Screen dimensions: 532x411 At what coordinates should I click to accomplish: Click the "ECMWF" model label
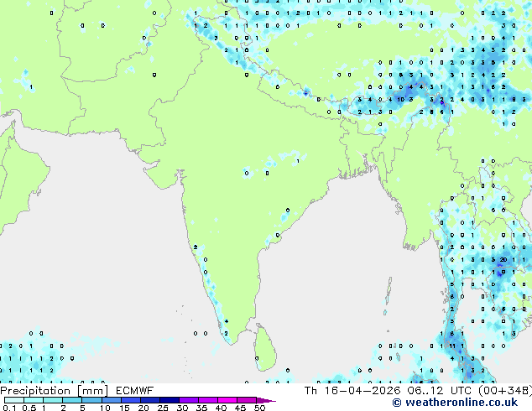coord(135,391)
